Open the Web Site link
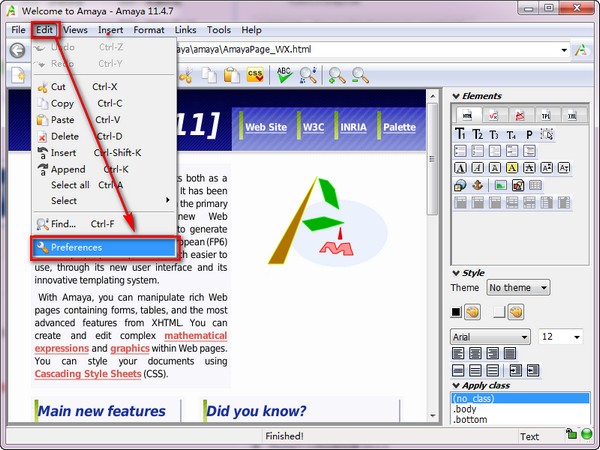The height and width of the screenshot is (450, 600). point(266,127)
